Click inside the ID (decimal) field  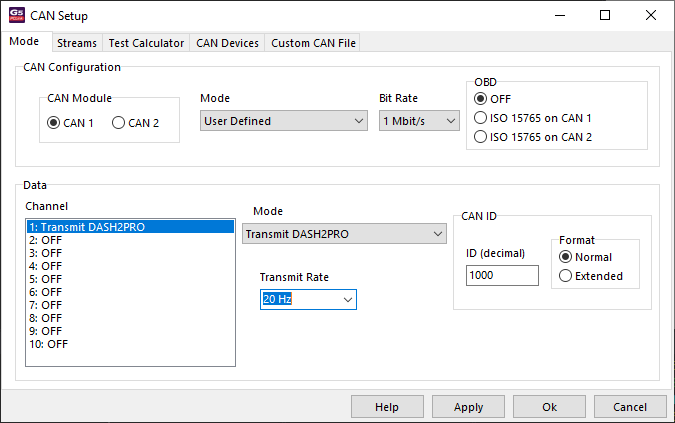502,275
